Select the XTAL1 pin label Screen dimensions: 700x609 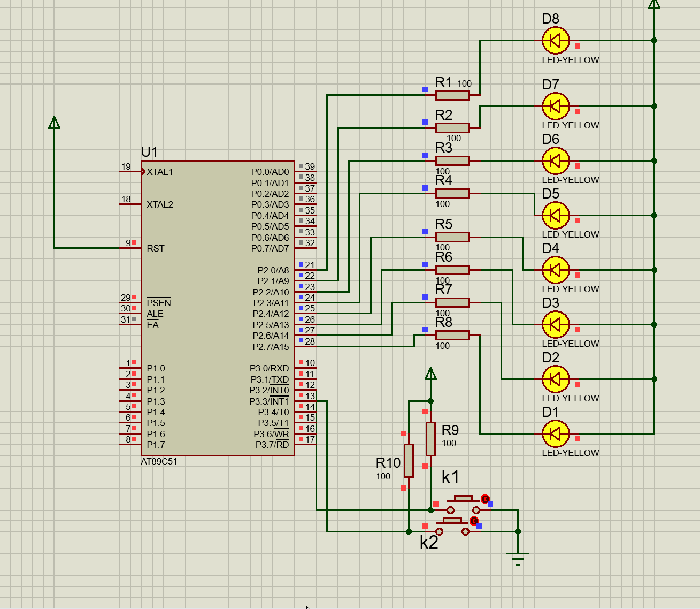pyautogui.click(x=160, y=172)
